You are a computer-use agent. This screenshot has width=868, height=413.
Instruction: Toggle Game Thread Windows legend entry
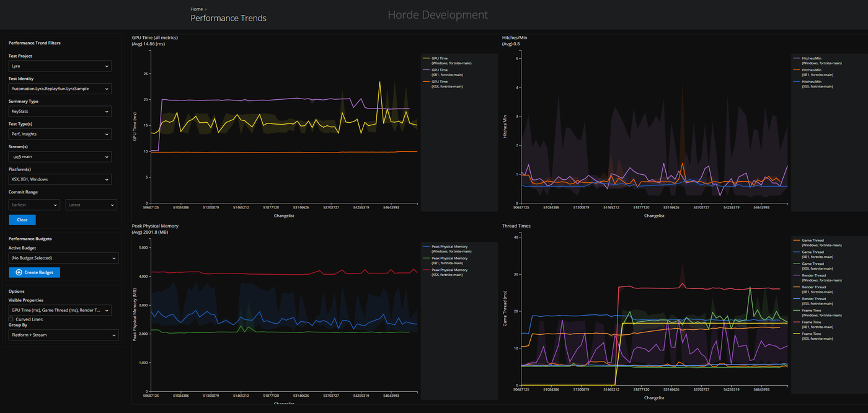pyautogui.click(x=817, y=242)
